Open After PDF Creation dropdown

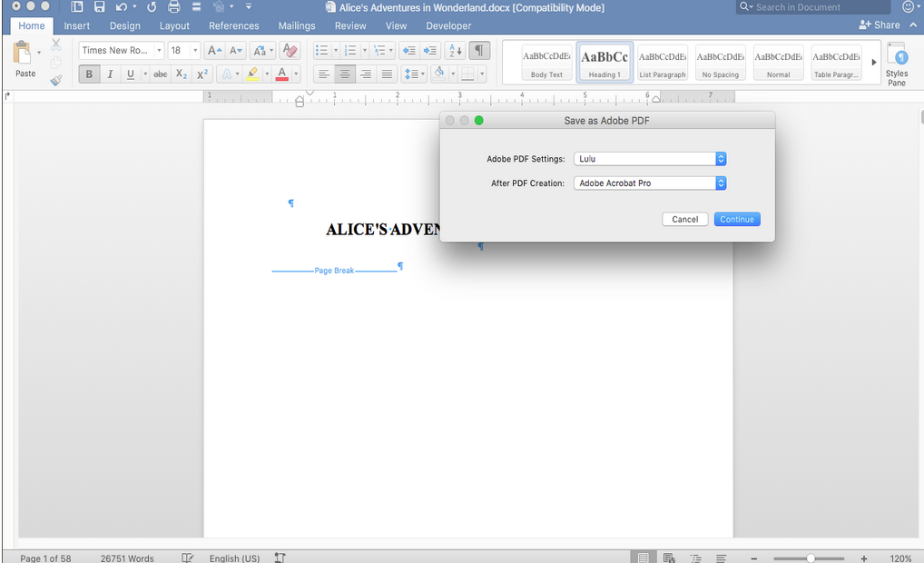[x=649, y=183]
